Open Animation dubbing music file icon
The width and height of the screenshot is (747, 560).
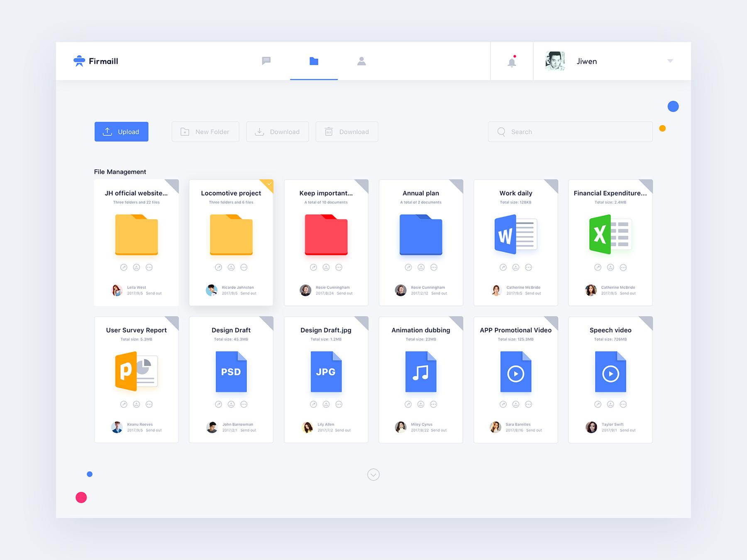[x=421, y=372]
